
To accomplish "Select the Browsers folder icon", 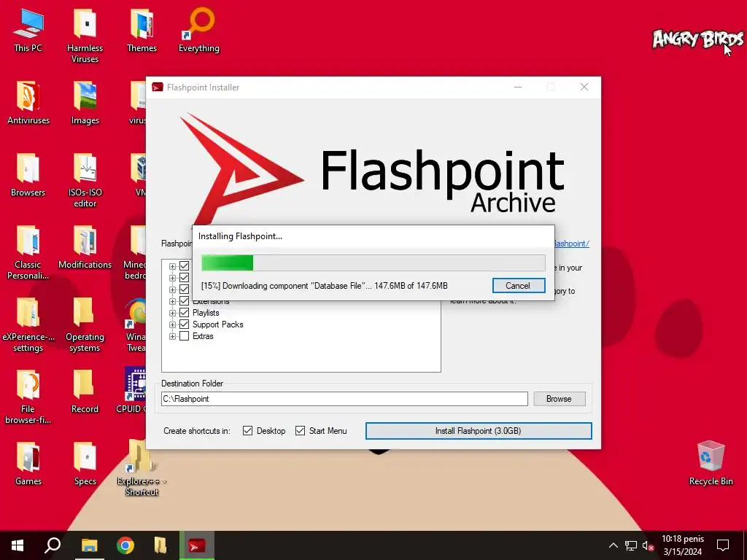I will [x=28, y=176].
